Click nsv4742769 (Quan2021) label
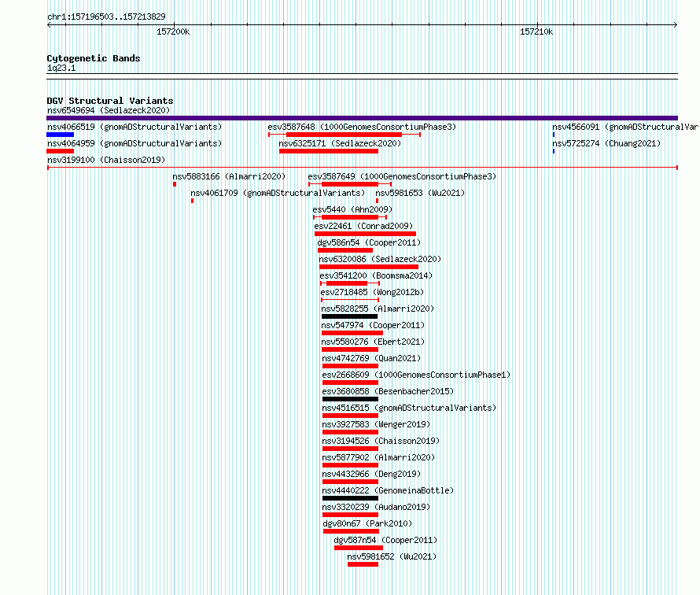This screenshot has height=595, width=700. pyautogui.click(x=371, y=358)
